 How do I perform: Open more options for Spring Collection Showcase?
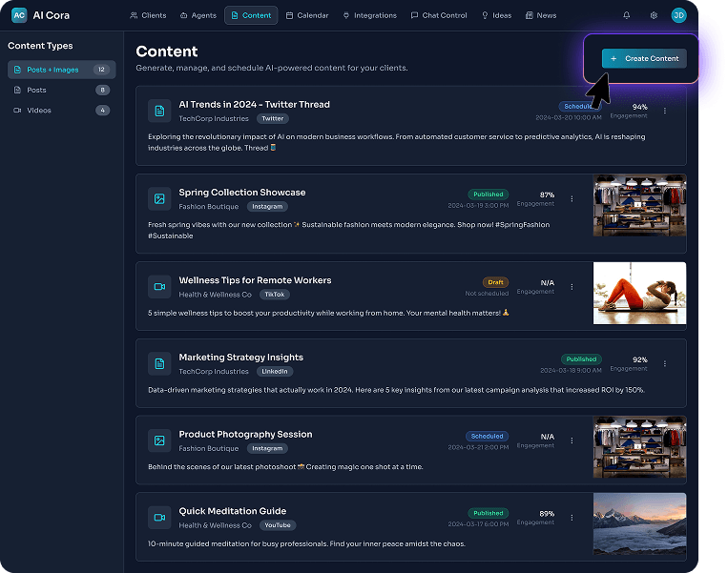572,198
